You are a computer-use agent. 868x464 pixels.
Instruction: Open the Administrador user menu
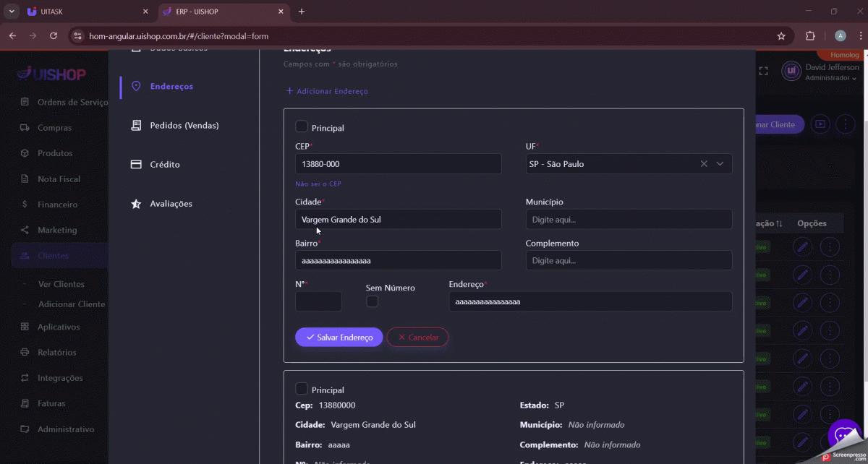pyautogui.click(x=830, y=78)
